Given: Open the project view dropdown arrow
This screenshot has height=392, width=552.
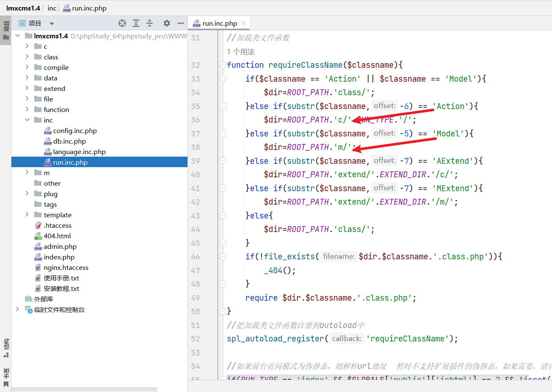Looking at the screenshot, I should (x=51, y=24).
